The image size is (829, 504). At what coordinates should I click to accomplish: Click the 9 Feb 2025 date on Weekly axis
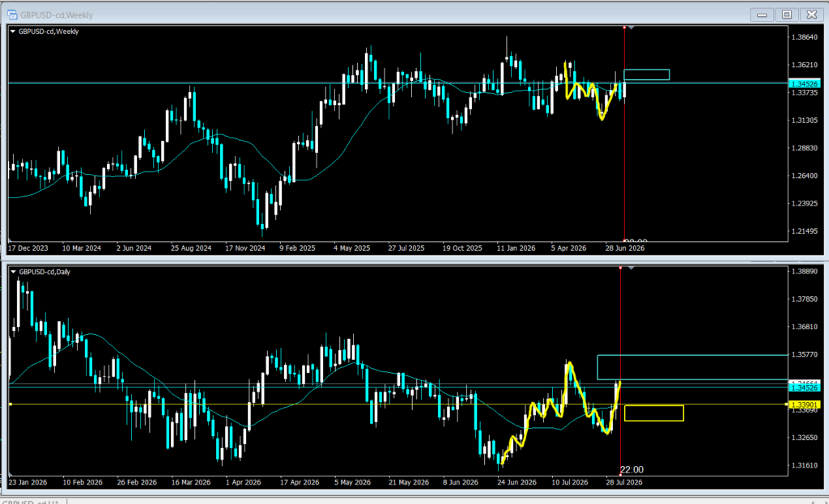click(x=297, y=248)
